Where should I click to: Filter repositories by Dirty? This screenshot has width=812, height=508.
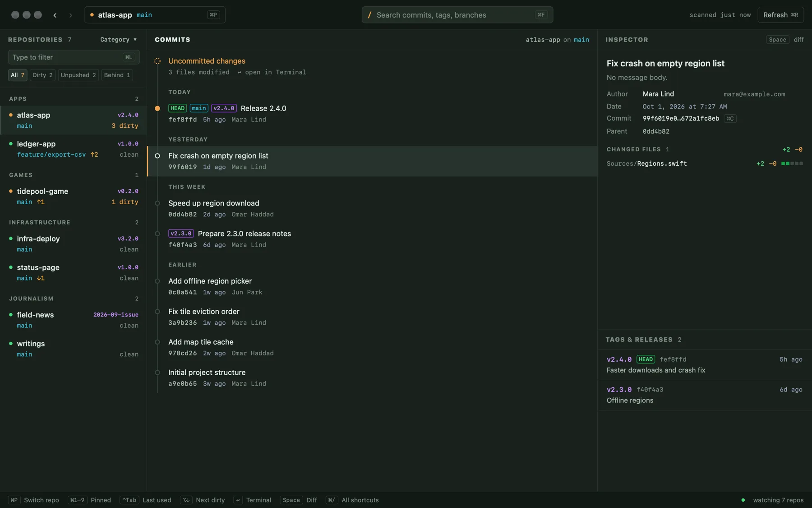[42, 75]
